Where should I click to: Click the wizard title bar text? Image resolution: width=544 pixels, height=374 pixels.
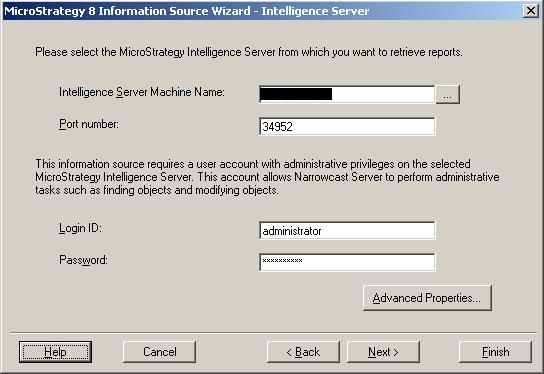point(187,11)
